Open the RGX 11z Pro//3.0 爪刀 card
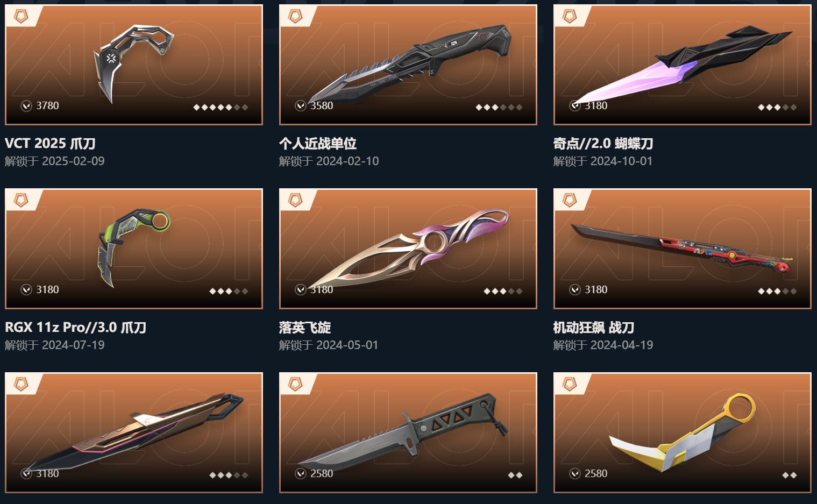The image size is (817, 504). 134,249
